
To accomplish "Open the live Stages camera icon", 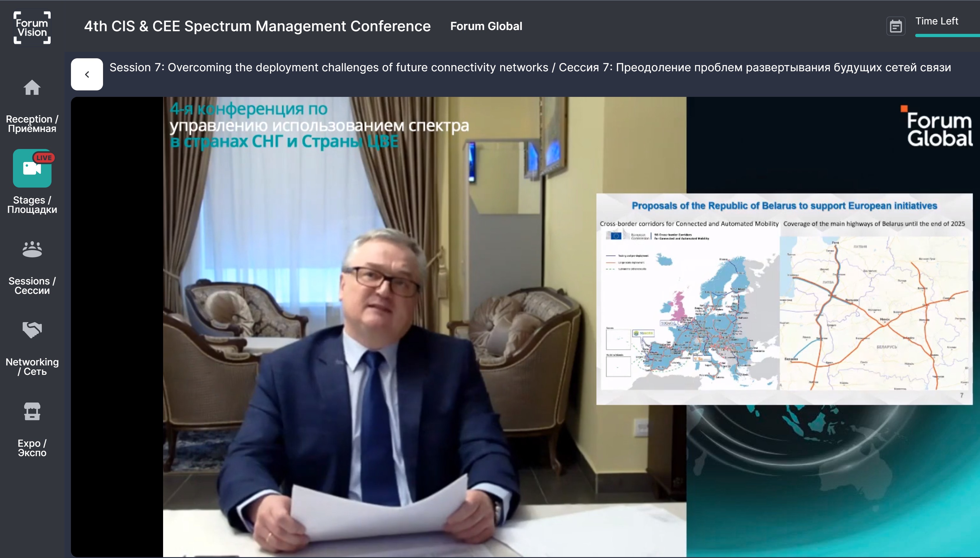I will tap(32, 168).
